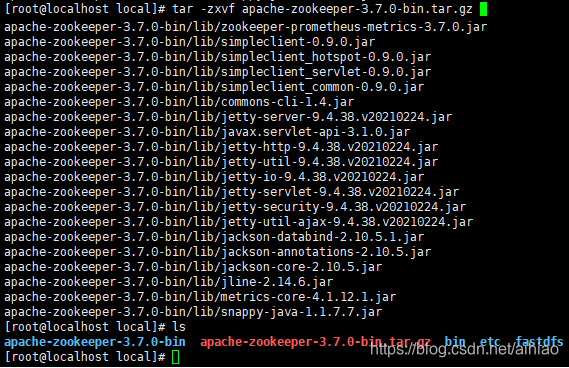
Task: Select the jetty-server-9.4.38.v20210224.jar line
Action: 228,117
